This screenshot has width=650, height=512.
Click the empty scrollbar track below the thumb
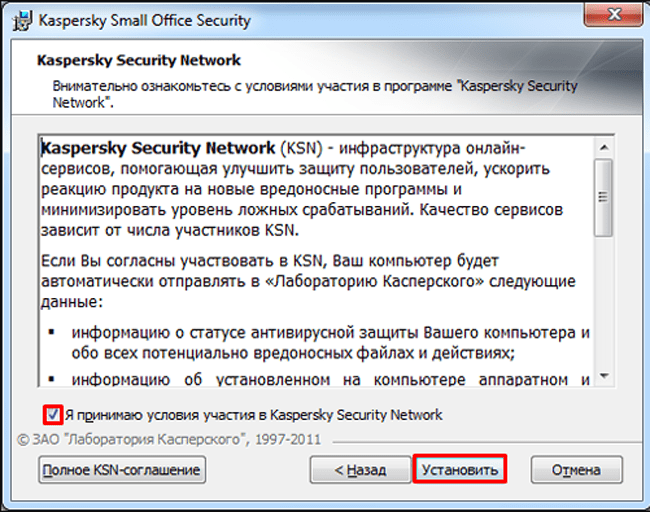[603, 300]
